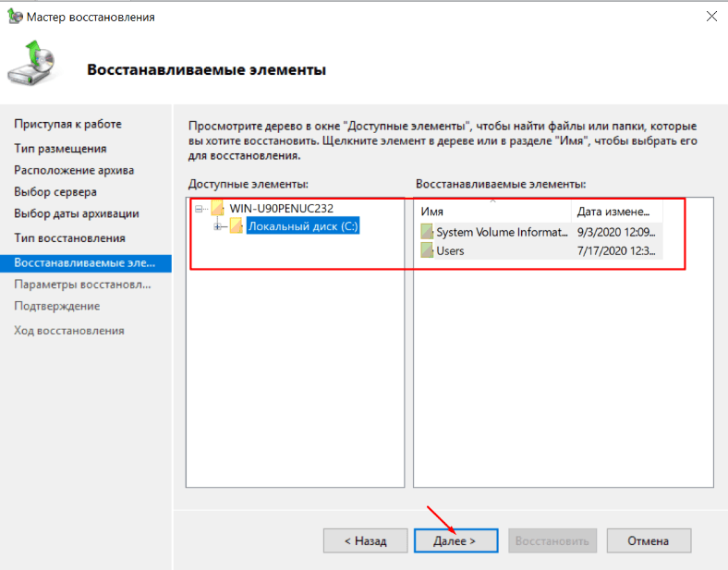Open the Приступая к работе step

pos(67,124)
